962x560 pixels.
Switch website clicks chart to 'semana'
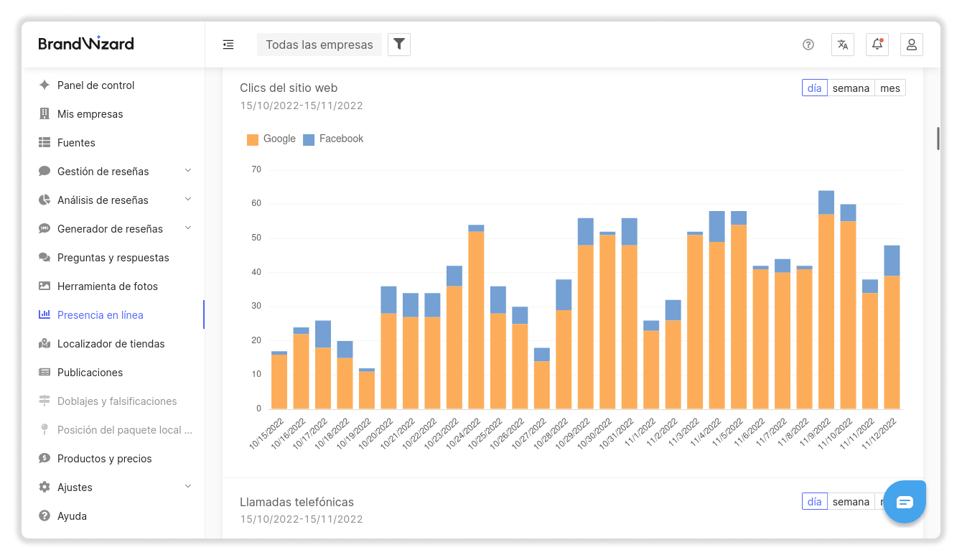click(x=851, y=88)
